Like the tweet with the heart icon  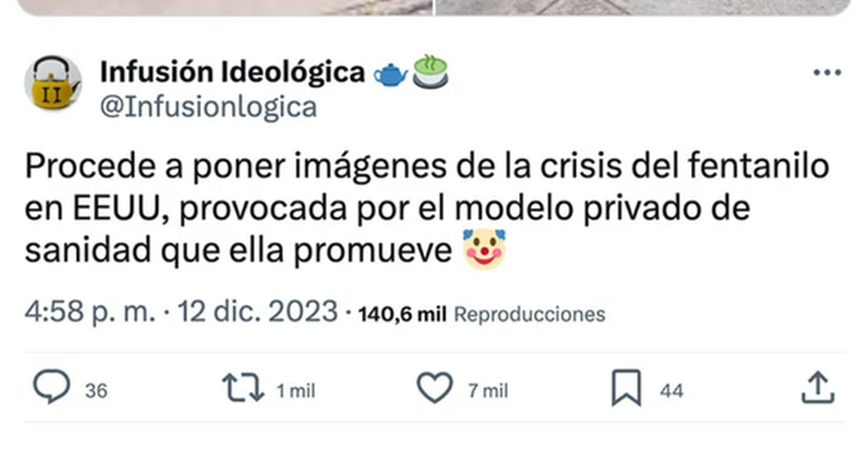(434, 388)
